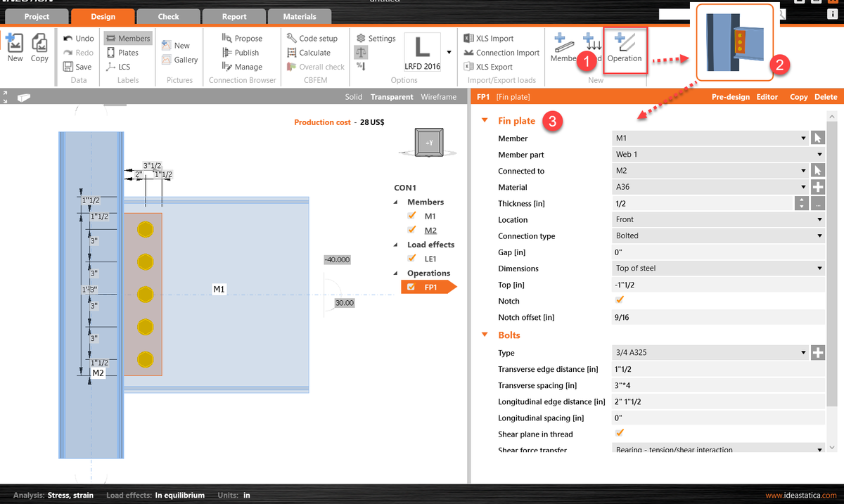This screenshot has height=504, width=844.
Task: Delete the FP1 operation via the Delete button
Action: (x=826, y=96)
